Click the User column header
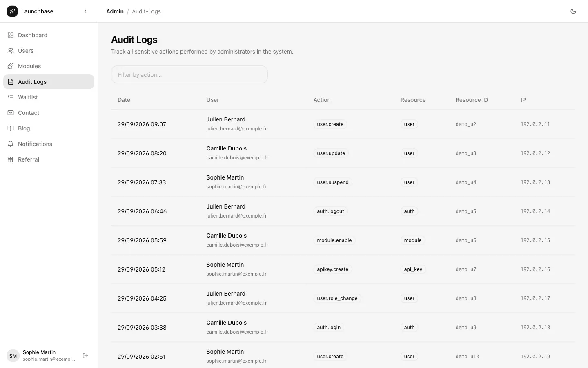This screenshot has width=588, height=368. click(213, 100)
